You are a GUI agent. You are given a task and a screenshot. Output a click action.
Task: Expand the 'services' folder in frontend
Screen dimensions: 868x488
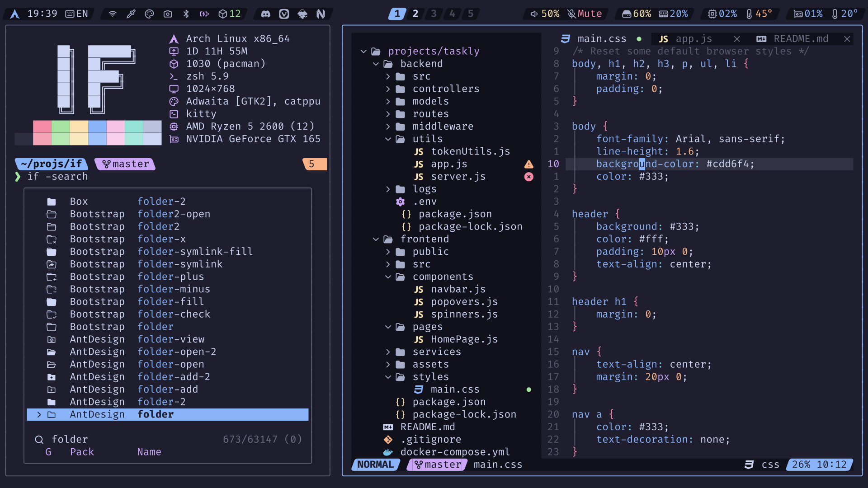[x=387, y=352]
